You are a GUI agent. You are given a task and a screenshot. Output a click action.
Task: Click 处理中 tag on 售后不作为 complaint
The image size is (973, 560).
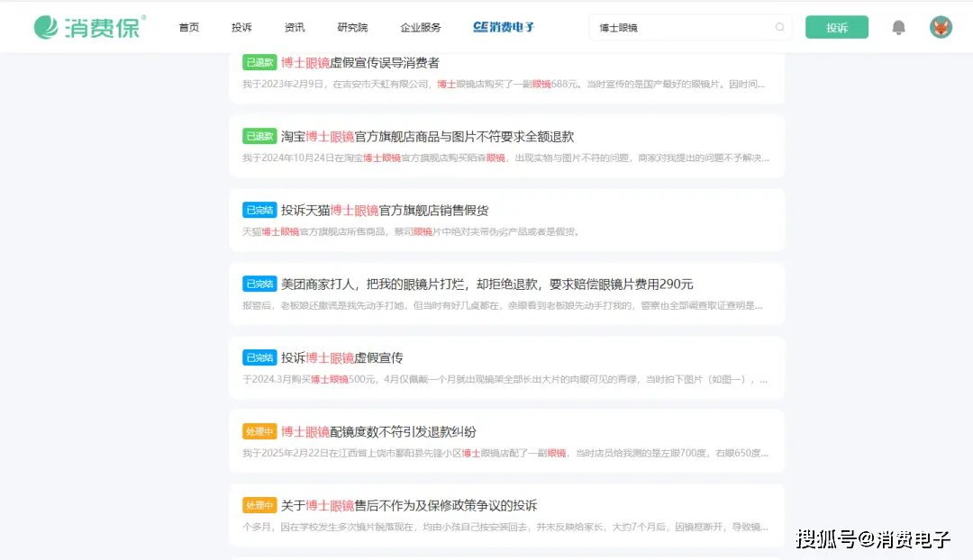(x=259, y=505)
